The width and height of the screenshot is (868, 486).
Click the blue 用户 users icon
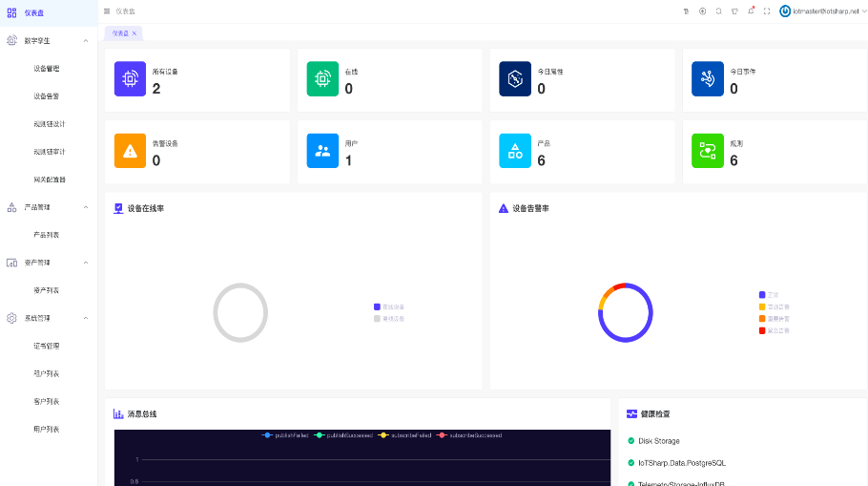click(x=322, y=151)
